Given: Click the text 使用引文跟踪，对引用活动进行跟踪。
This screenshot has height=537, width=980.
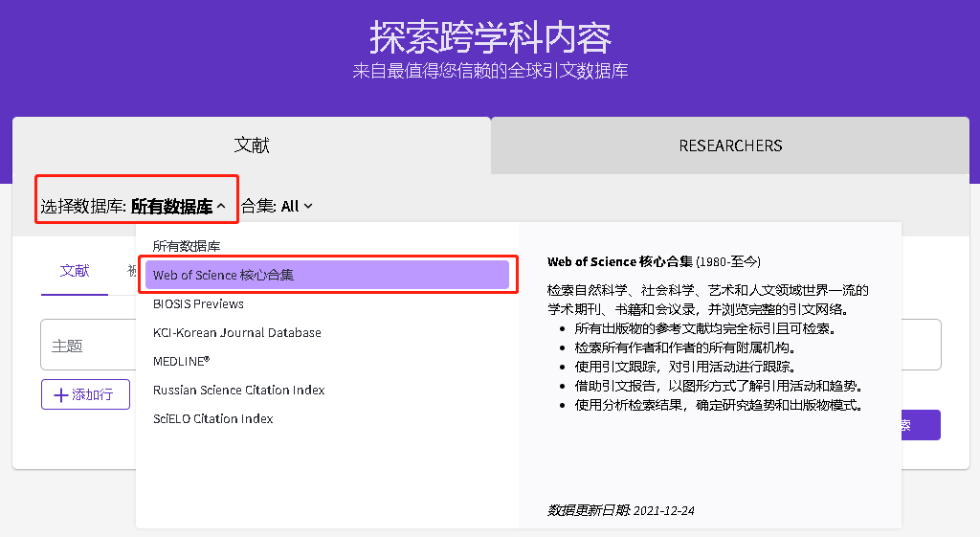Looking at the screenshot, I should point(685,367).
